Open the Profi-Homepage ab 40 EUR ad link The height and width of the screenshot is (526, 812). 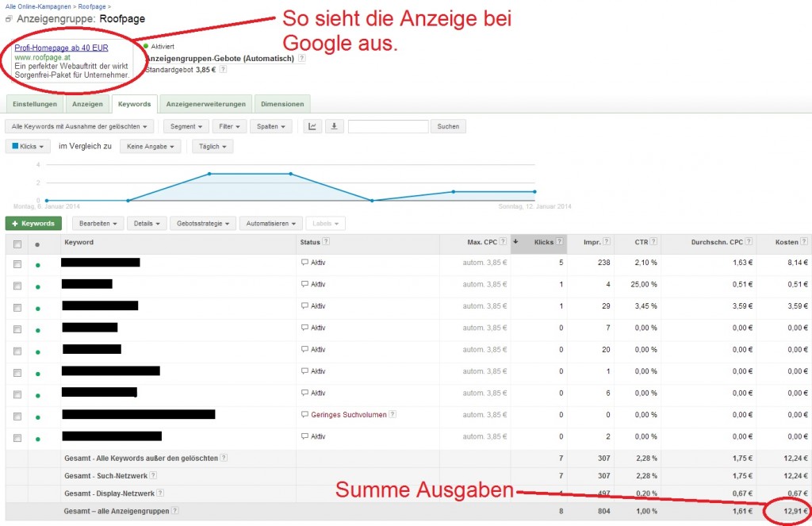coord(61,48)
